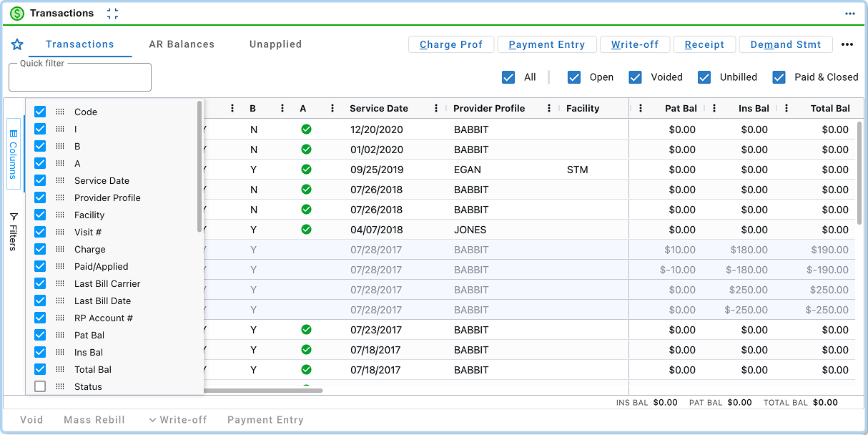
Task: Click the top Write-off button
Action: point(635,44)
